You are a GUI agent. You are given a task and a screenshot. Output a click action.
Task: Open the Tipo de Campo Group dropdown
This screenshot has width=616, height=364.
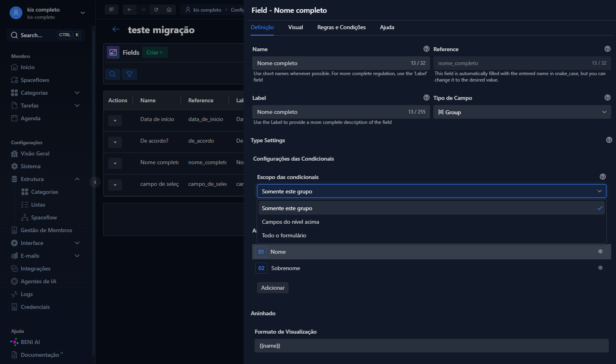[522, 112]
